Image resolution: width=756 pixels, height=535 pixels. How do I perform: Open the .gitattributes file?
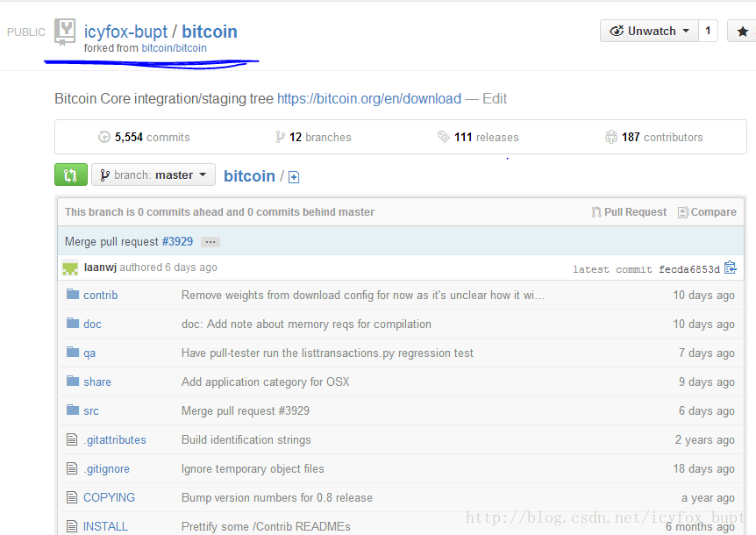(115, 440)
